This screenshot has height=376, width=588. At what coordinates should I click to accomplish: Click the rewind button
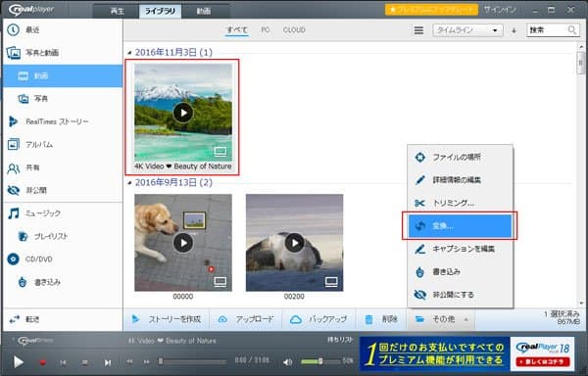pyautogui.click(x=129, y=361)
